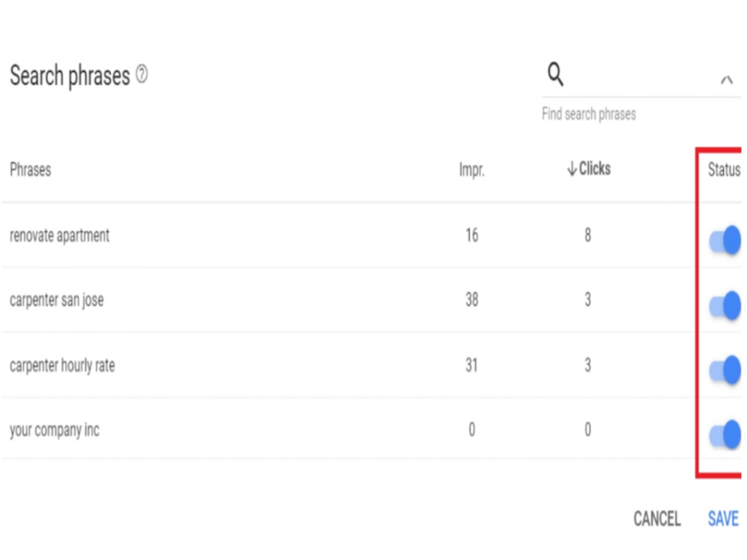Click the Clicks sort arrow icon
This screenshot has height=560, width=747.
(x=571, y=169)
